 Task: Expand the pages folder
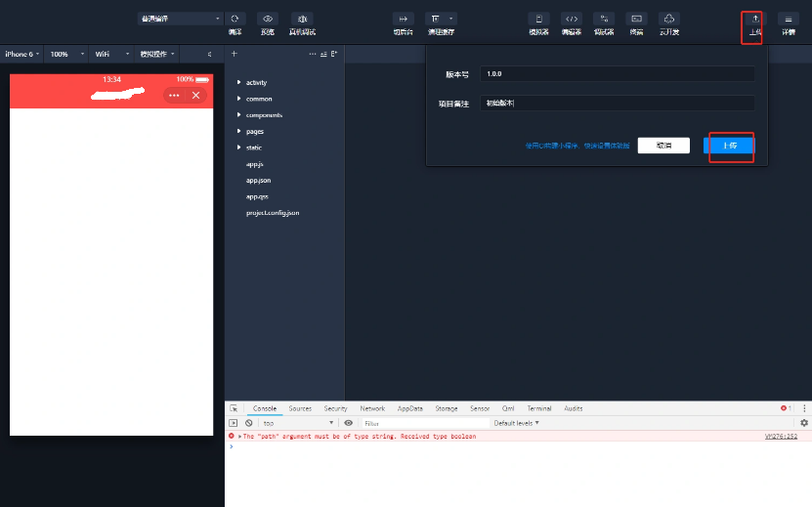point(254,131)
